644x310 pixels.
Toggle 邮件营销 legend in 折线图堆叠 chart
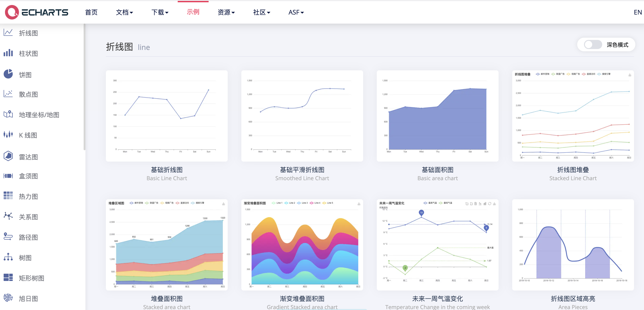542,74
